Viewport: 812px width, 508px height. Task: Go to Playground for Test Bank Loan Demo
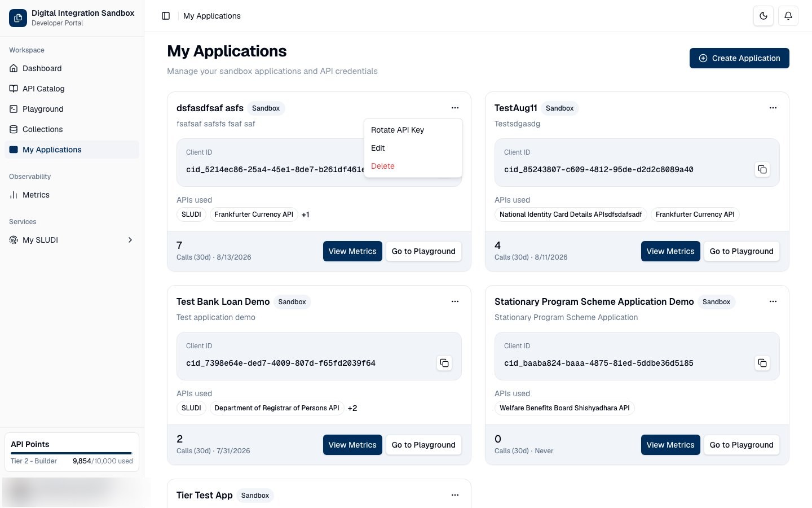click(423, 445)
